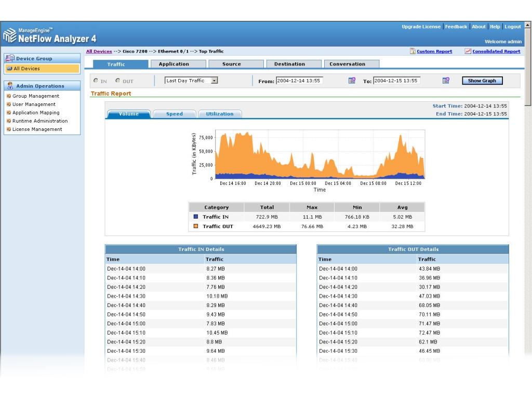Click the Application Mapping bullet icon
This screenshot has width=532, height=399.
pyautogui.click(x=9, y=113)
